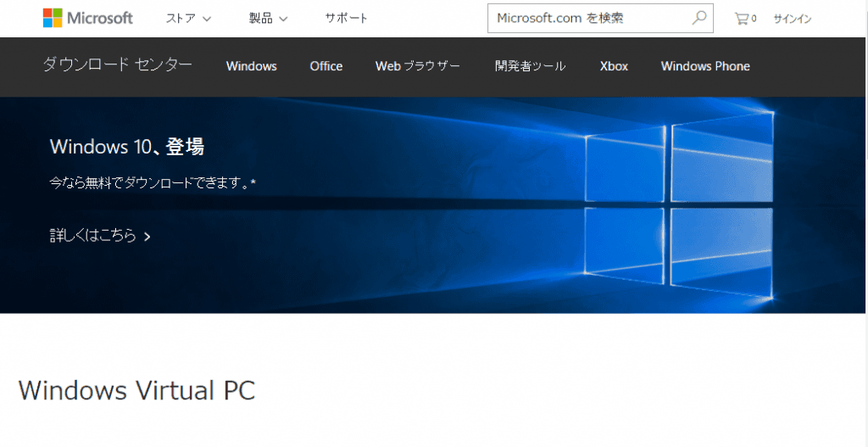Open the サポート link
The image size is (868, 447).
(346, 19)
